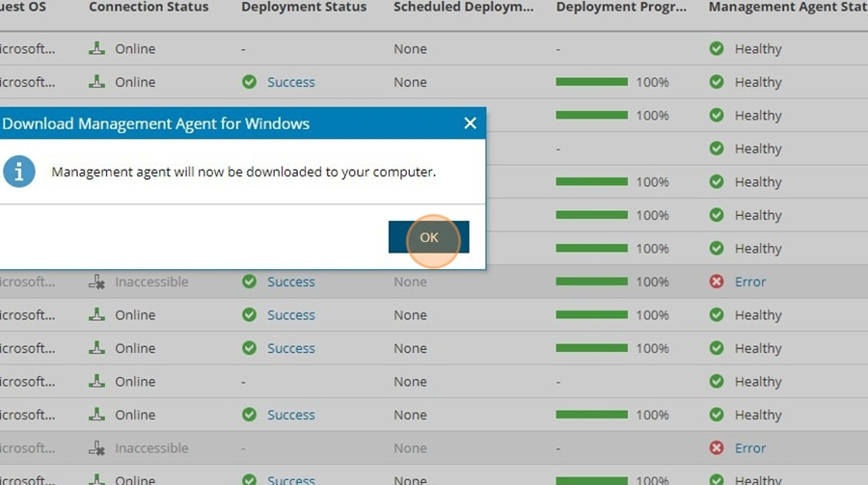The image size is (868, 485).
Task: Open Error link in Inaccessible row with Success deployment
Action: 750,282
